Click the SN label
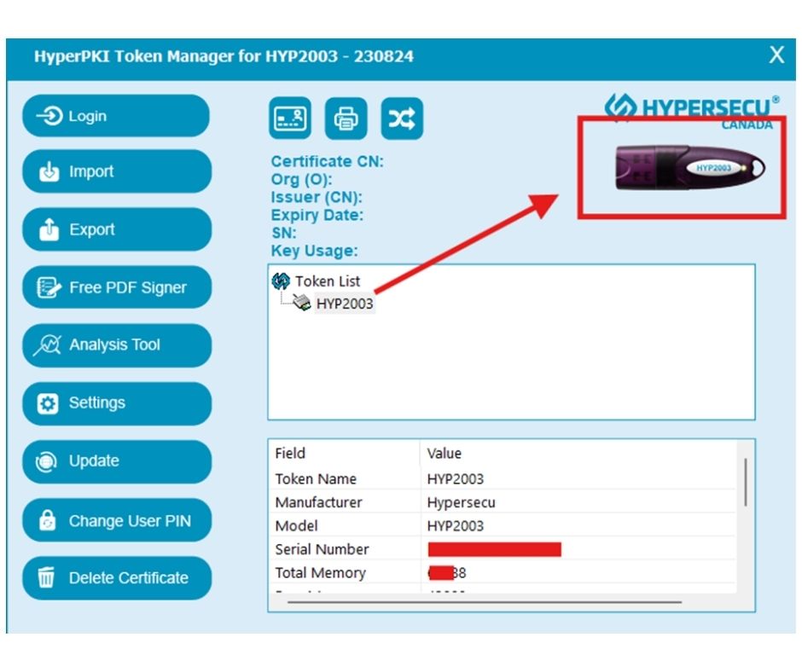The height and width of the screenshot is (672, 802). coord(284,233)
